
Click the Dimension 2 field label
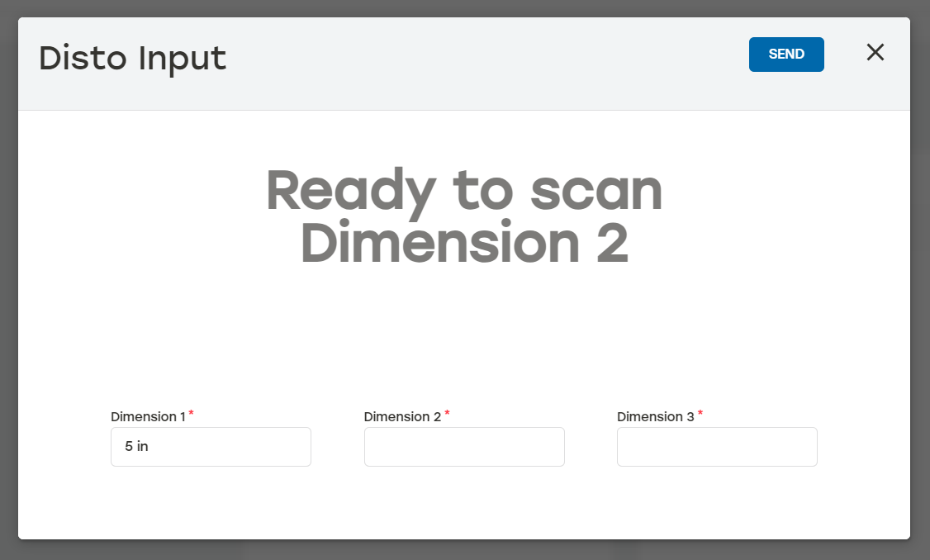click(402, 417)
